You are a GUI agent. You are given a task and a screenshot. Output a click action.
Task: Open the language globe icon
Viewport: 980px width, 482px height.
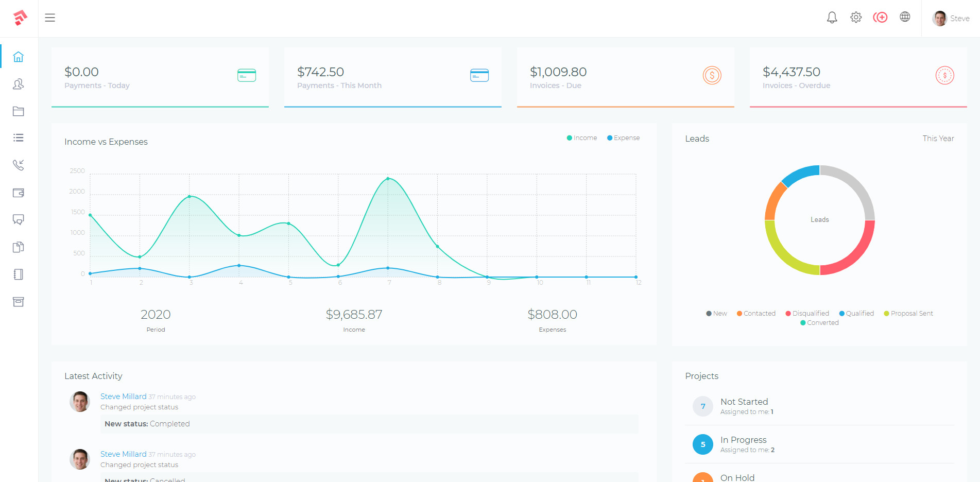point(905,16)
